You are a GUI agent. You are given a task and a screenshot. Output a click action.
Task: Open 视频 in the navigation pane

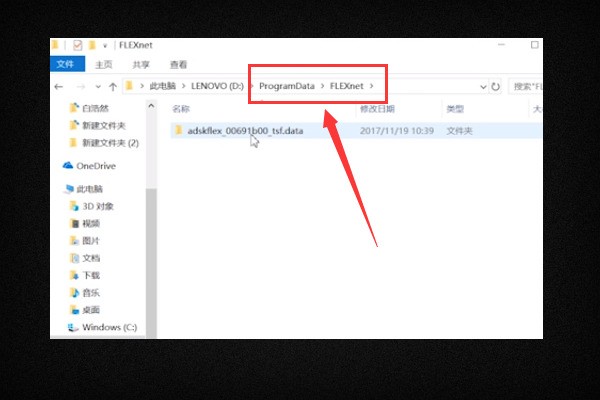(x=91, y=224)
